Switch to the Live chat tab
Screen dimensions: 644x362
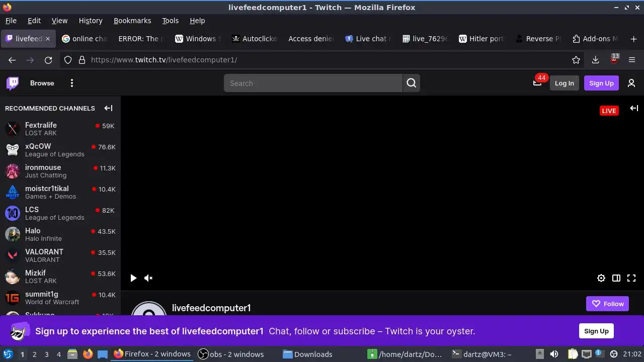click(x=369, y=39)
